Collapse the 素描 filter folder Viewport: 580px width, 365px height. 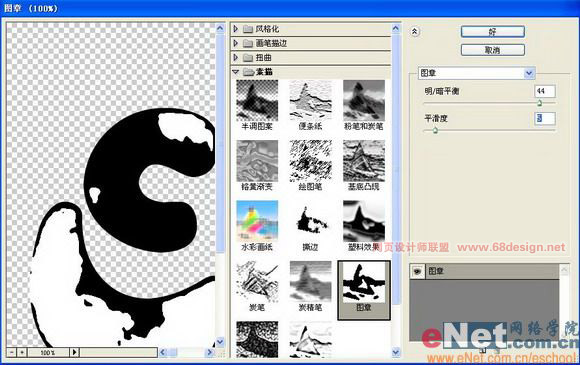pyautogui.click(x=236, y=72)
